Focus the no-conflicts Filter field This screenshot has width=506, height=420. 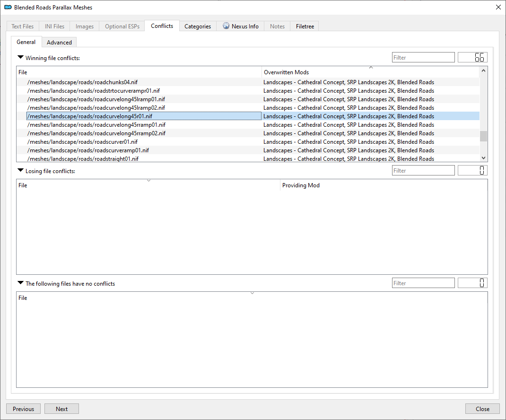point(423,283)
